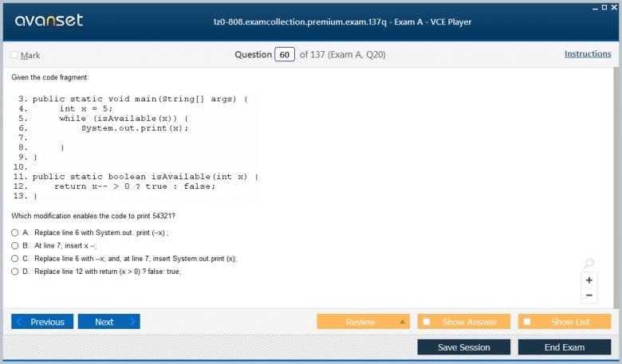The image size is (622, 364).
Task: Open the Instructions link
Action: (x=588, y=54)
